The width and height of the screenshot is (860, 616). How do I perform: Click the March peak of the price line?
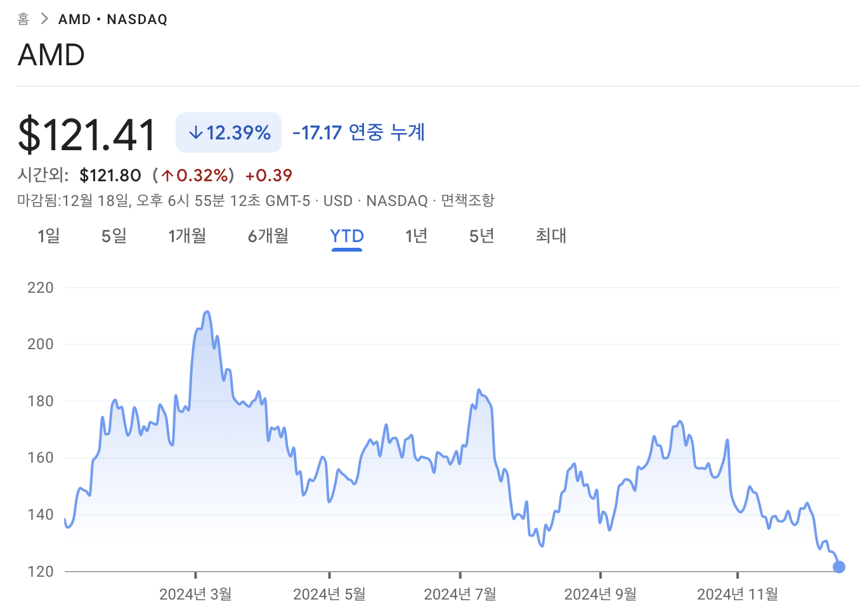[x=207, y=312]
